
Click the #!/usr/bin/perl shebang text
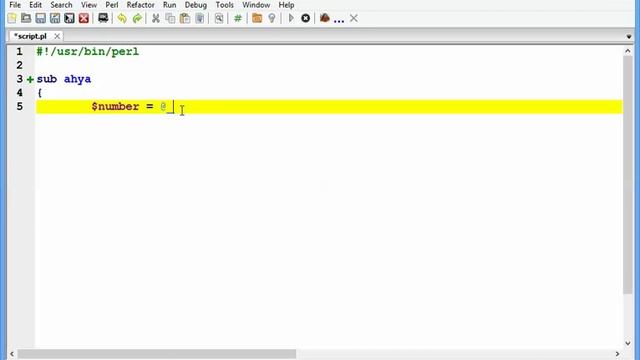(88, 52)
